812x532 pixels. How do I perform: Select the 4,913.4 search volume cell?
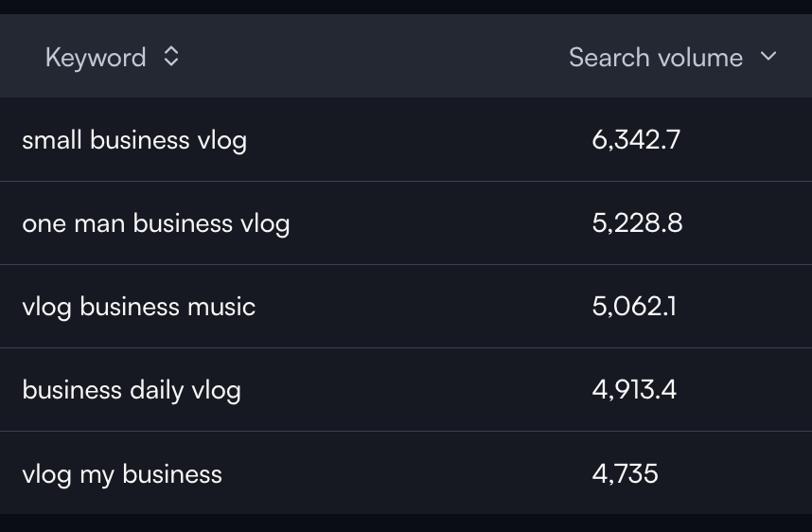[x=634, y=390]
